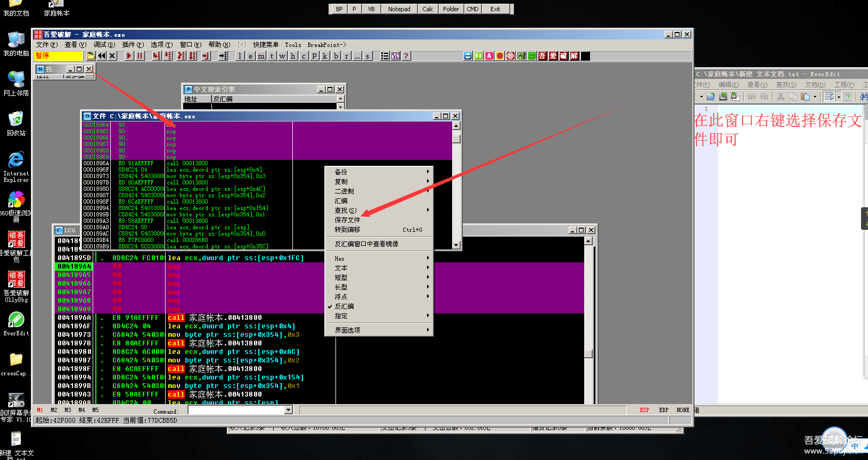Screen dimensions: 868x460
Task: Click the purple appearance grid icon
Action: (396, 56)
